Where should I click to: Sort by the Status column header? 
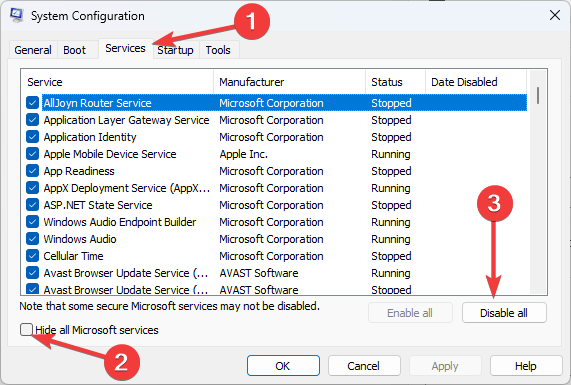pos(395,82)
